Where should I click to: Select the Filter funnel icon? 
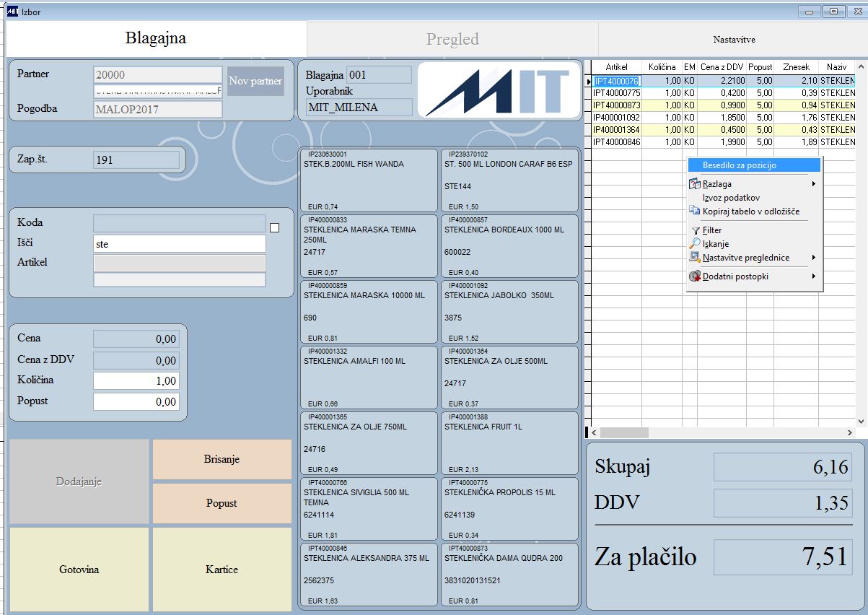point(695,230)
